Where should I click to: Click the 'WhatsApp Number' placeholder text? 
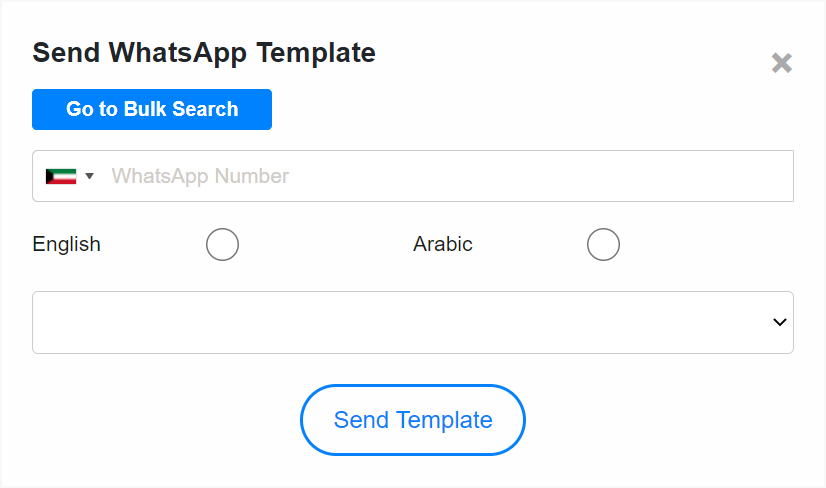tap(200, 176)
